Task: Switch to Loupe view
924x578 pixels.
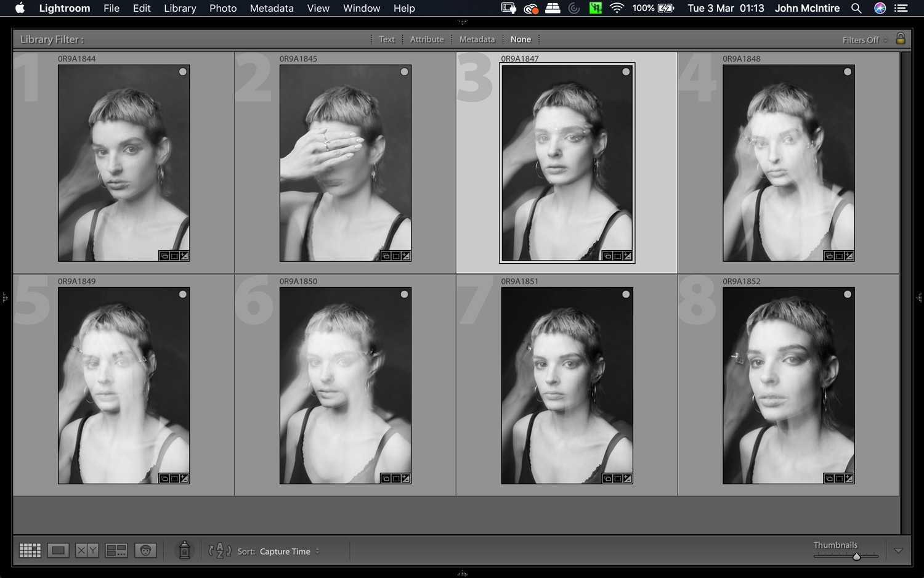Action: [x=59, y=550]
